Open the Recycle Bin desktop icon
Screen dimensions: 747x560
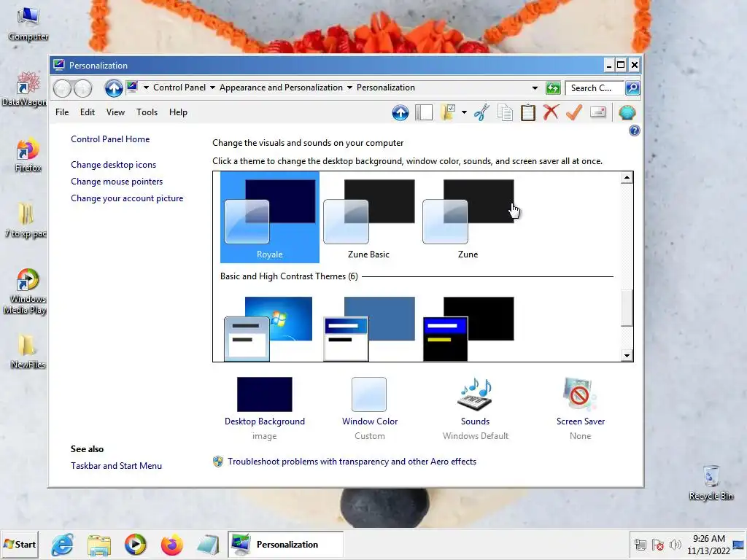tap(711, 483)
